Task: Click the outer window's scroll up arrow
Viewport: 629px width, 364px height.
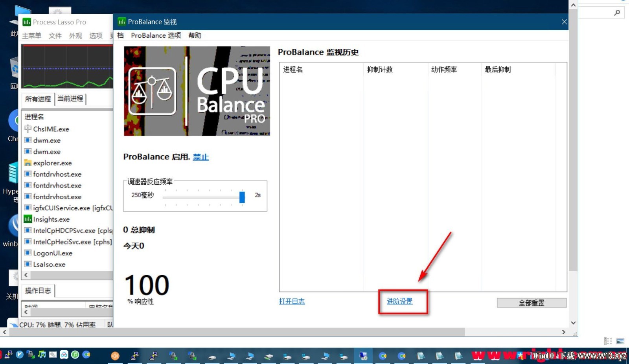Action: tap(573, 5)
